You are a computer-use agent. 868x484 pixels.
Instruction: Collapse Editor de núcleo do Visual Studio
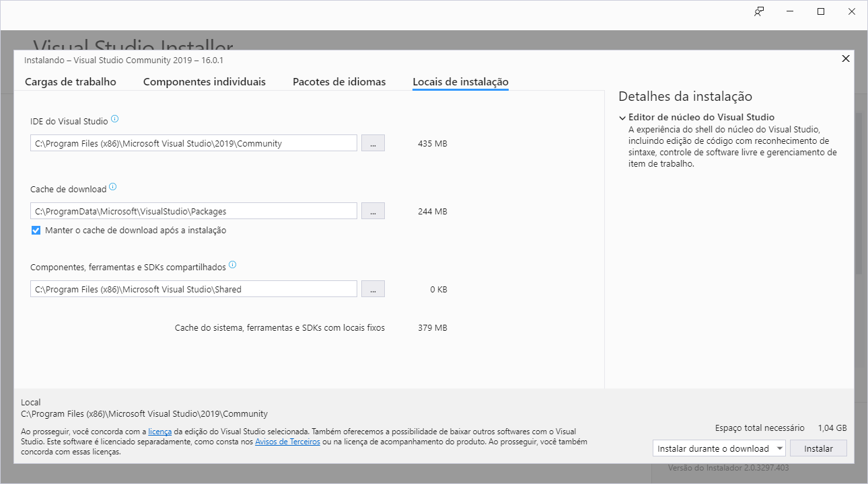pyautogui.click(x=623, y=118)
